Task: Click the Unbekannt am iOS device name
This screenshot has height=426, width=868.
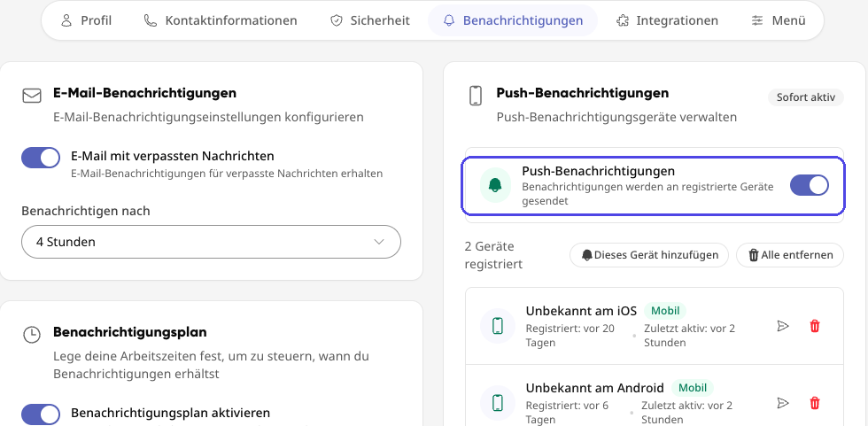Action: tap(581, 311)
